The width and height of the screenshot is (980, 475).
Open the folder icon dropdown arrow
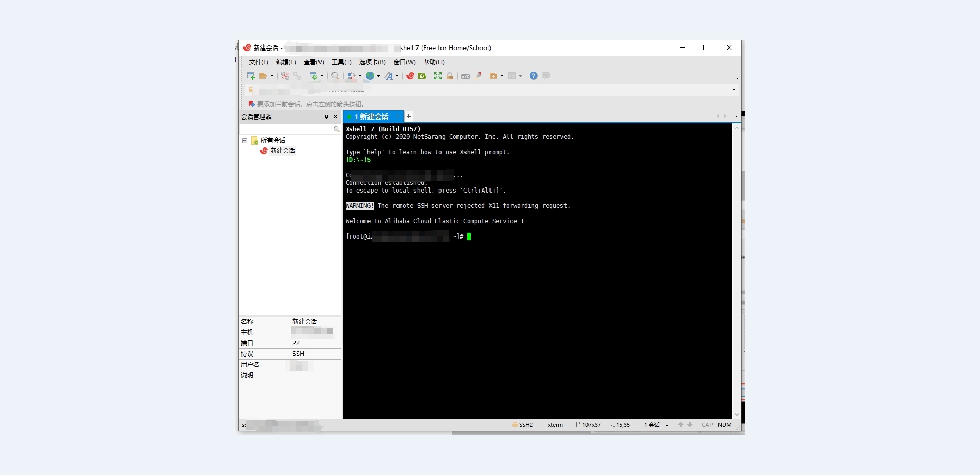[272, 76]
